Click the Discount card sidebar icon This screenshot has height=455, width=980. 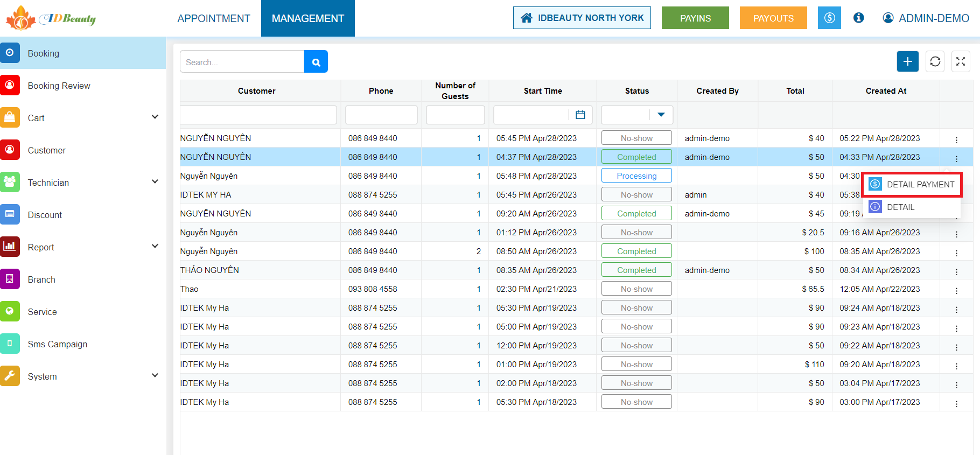[x=10, y=214]
